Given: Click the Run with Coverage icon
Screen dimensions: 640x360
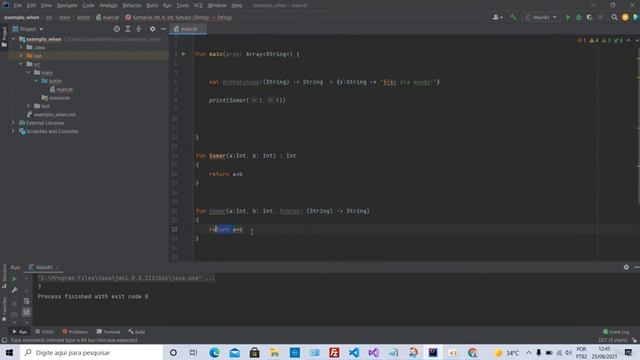Looking at the screenshot, I should (x=589, y=17).
